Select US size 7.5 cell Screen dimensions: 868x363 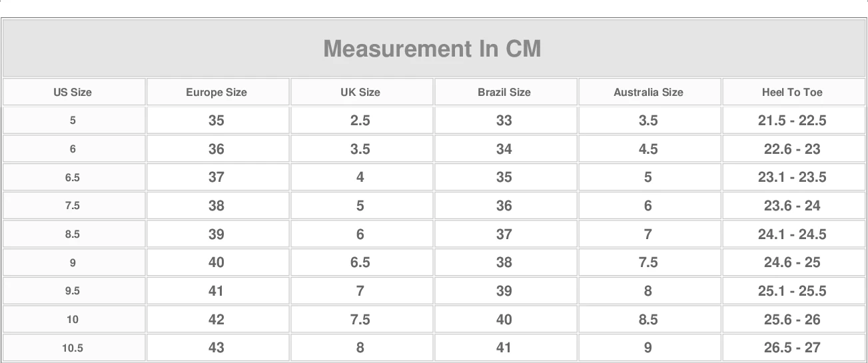pyautogui.click(x=73, y=206)
